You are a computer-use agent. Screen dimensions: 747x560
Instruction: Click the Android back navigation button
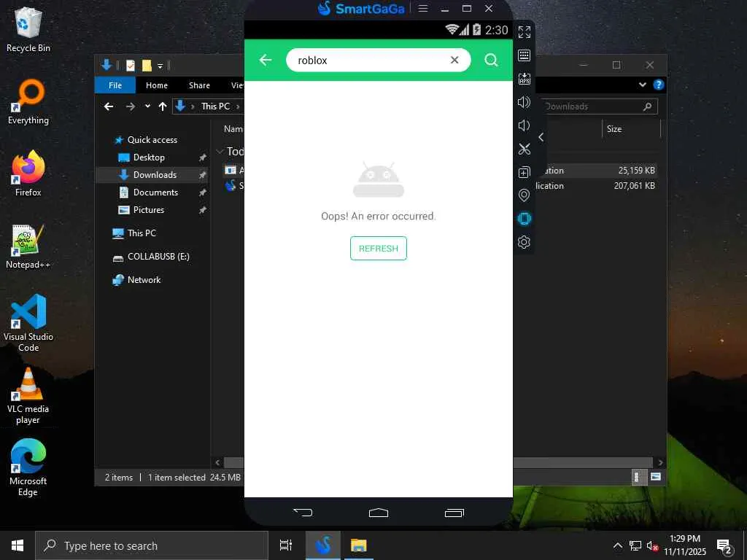point(303,513)
